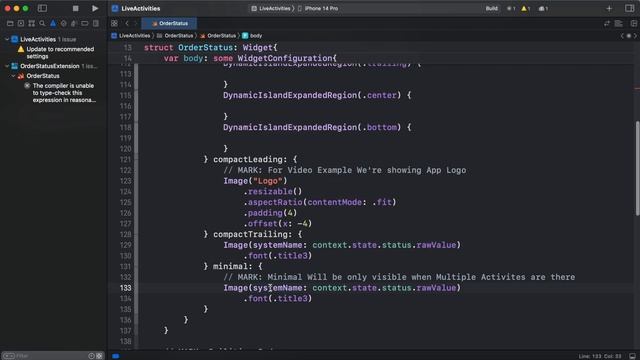Click sticky header 'struct OrderStatus: Widget'
Image resolution: width=640 pixels, height=360 pixels.
click(x=210, y=48)
